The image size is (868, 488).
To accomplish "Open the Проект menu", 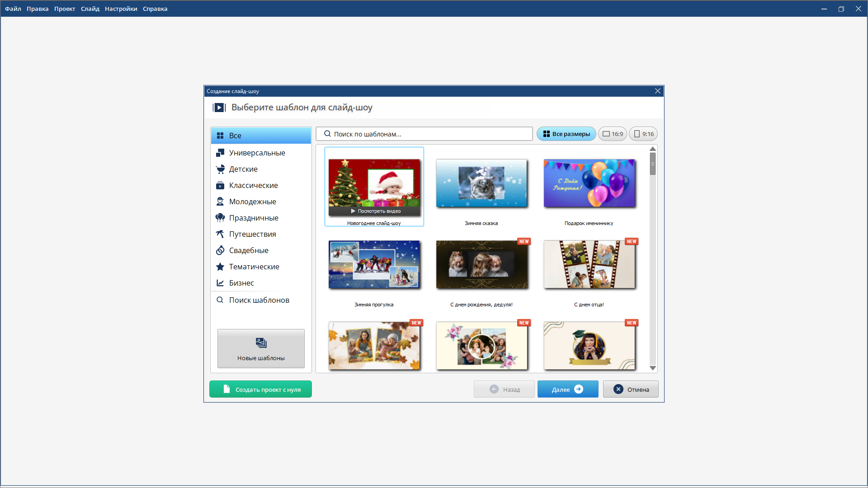I will 65,9.
